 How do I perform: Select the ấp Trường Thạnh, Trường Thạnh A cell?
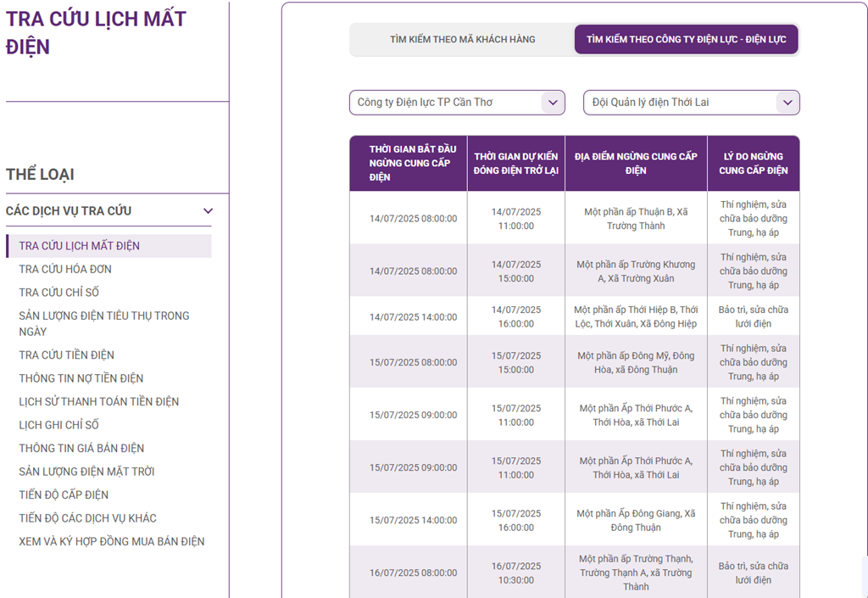[636, 572]
